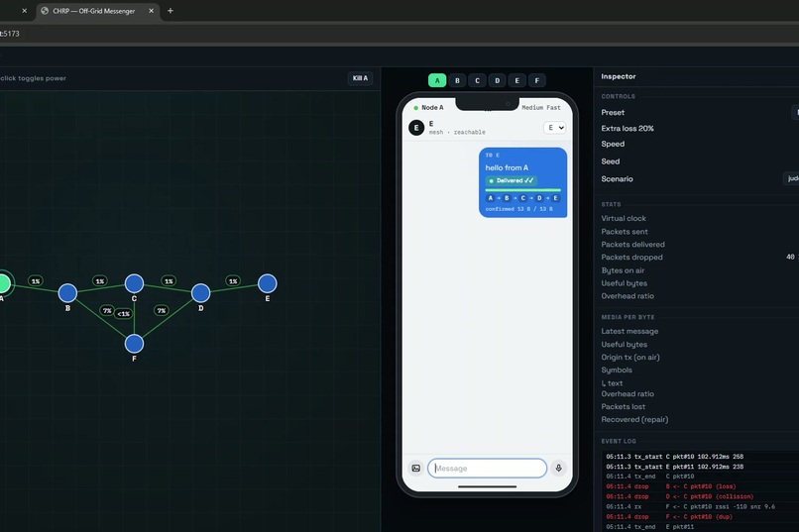
Task: Toggle power on mesh node E
Action: pyautogui.click(x=267, y=283)
